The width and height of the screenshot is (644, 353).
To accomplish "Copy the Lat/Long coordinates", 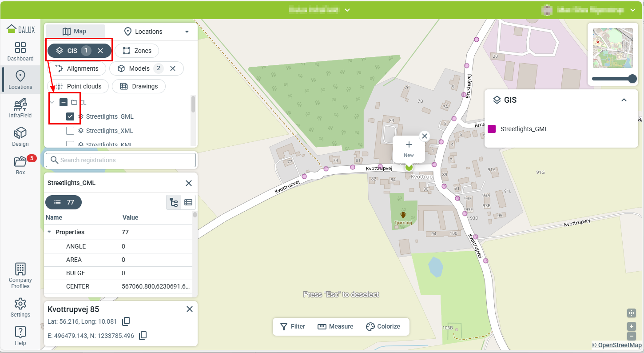I will (126, 321).
